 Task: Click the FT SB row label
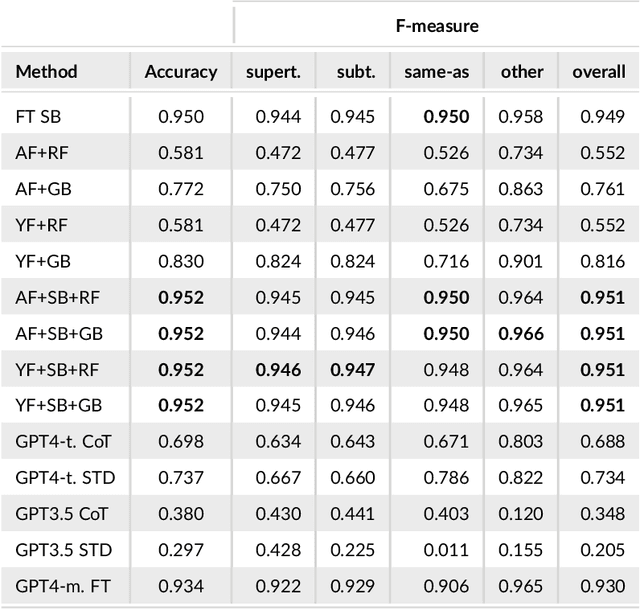point(38,117)
